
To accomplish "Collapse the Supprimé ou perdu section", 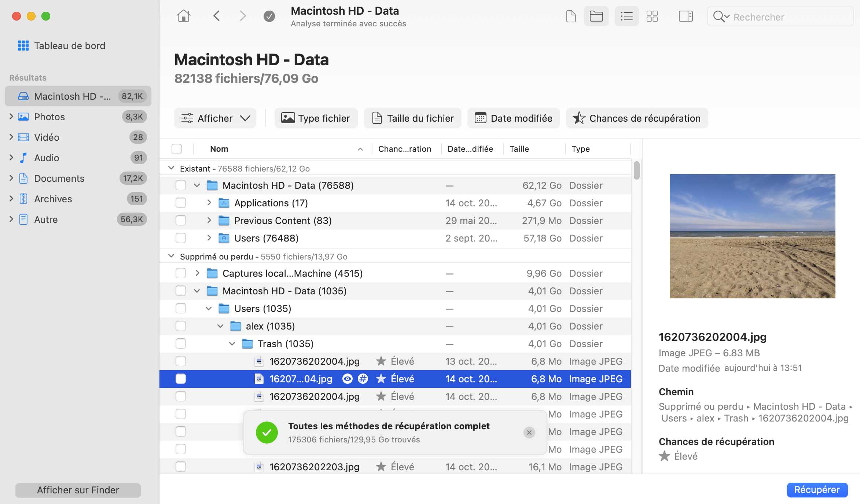I will point(171,256).
